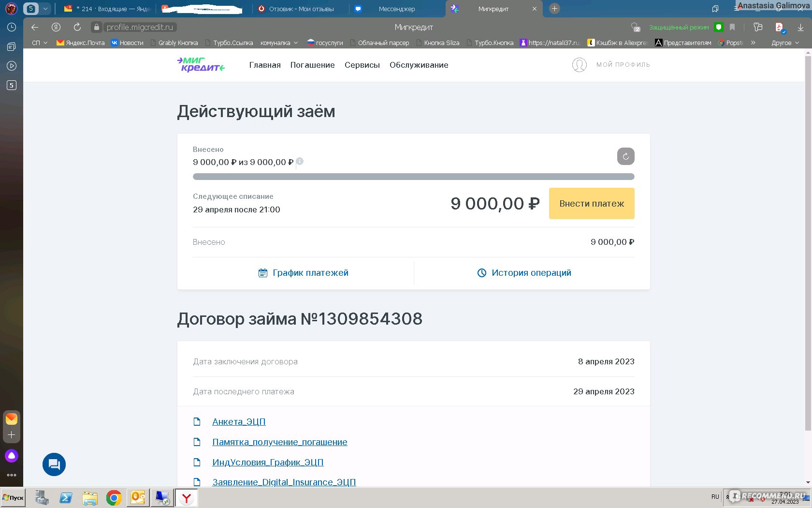Show hidden bookmarks with double chevron
The height and width of the screenshot is (508, 812).
click(753, 43)
